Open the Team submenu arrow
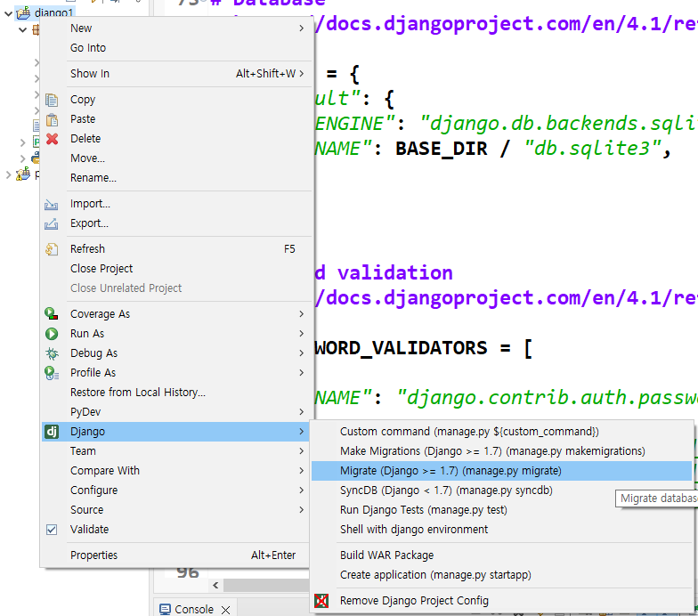 tap(301, 450)
